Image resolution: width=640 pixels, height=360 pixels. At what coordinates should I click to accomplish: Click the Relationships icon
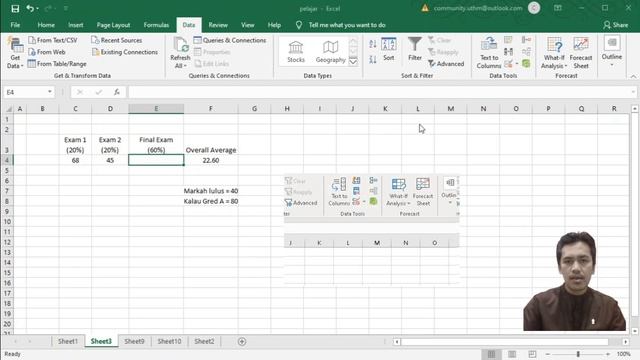click(526, 51)
